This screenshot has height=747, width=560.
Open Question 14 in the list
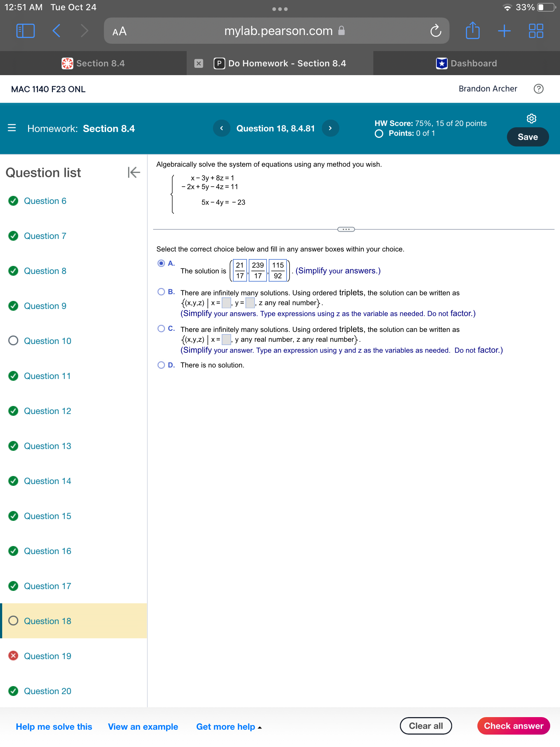click(47, 481)
